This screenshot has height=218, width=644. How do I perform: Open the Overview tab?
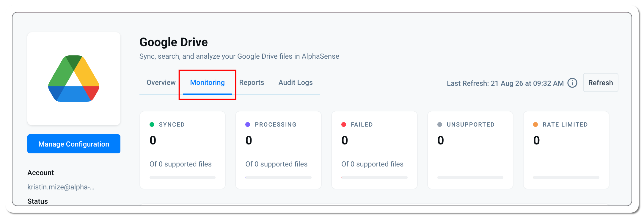point(161,82)
